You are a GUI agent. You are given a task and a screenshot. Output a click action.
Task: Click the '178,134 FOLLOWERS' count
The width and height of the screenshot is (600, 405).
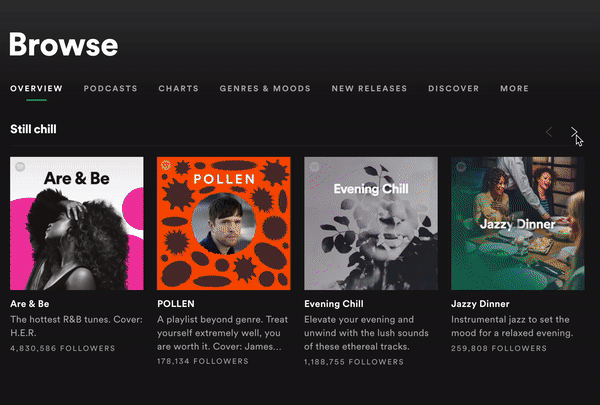click(x=203, y=361)
